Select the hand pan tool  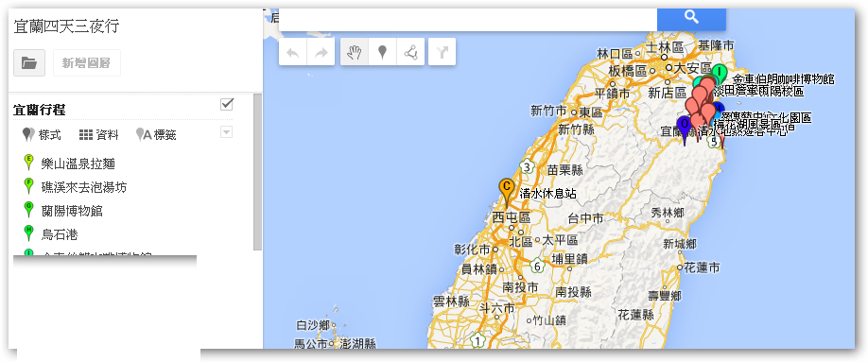point(355,52)
